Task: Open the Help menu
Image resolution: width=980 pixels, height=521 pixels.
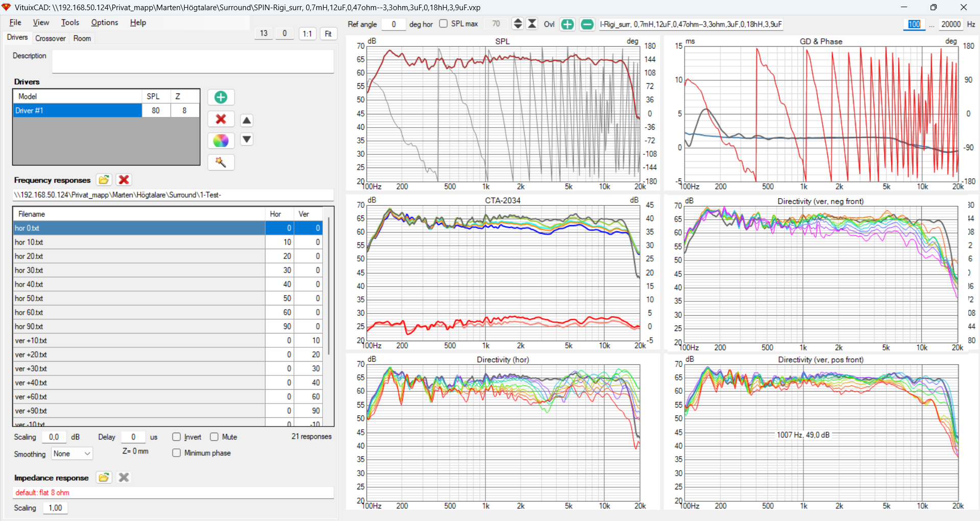Action: pos(138,22)
